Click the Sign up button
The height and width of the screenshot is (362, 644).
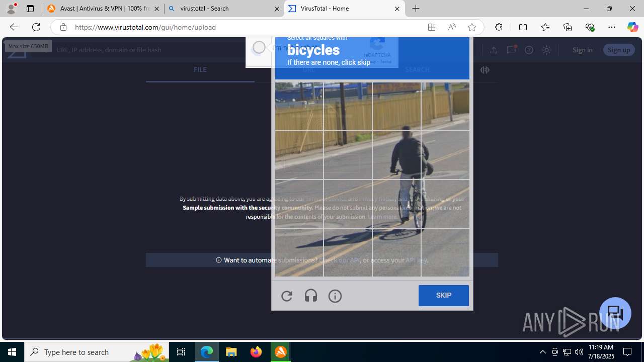tap(619, 50)
